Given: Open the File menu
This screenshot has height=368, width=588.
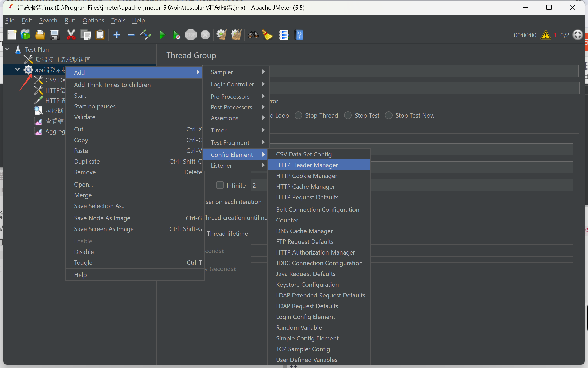Looking at the screenshot, I should pyautogui.click(x=10, y=20).
